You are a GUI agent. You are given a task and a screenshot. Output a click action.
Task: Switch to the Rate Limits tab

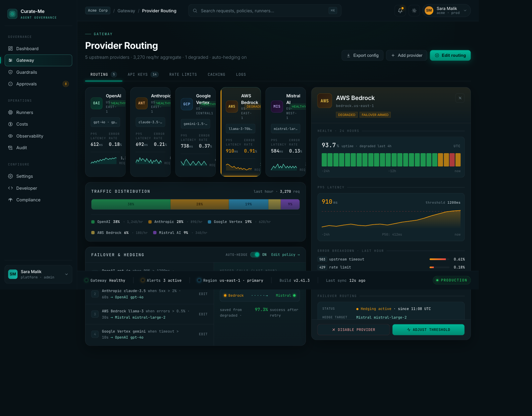pos(183,74)
